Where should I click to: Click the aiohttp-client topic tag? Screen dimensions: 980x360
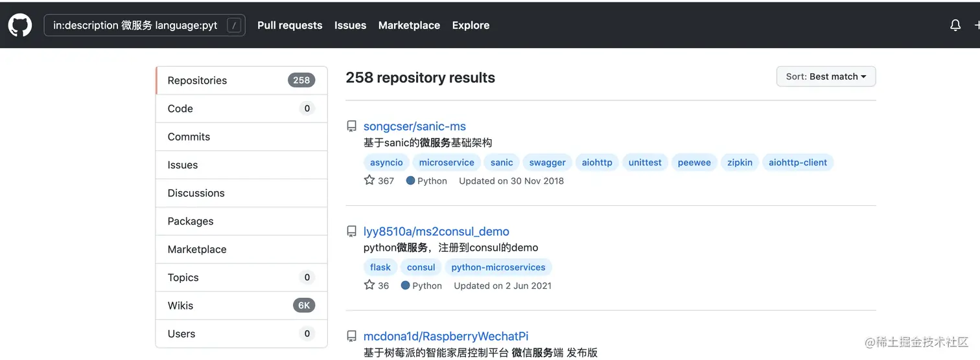(798, 163)
